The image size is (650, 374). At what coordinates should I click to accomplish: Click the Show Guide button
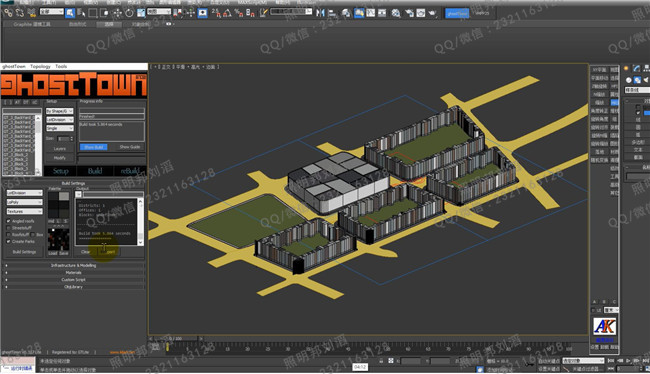pos(130,147)
